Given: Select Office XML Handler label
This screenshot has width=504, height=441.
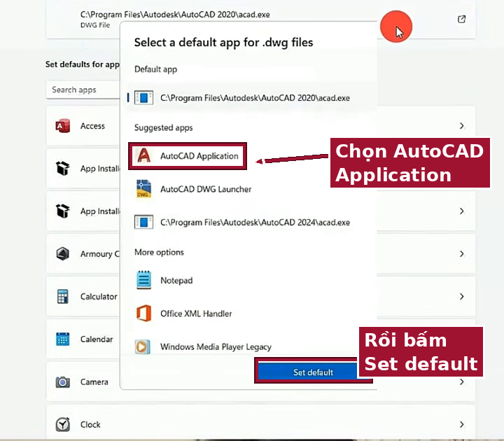Looking at the screenshot, I should pyautogui.click(x=196, y=314).
